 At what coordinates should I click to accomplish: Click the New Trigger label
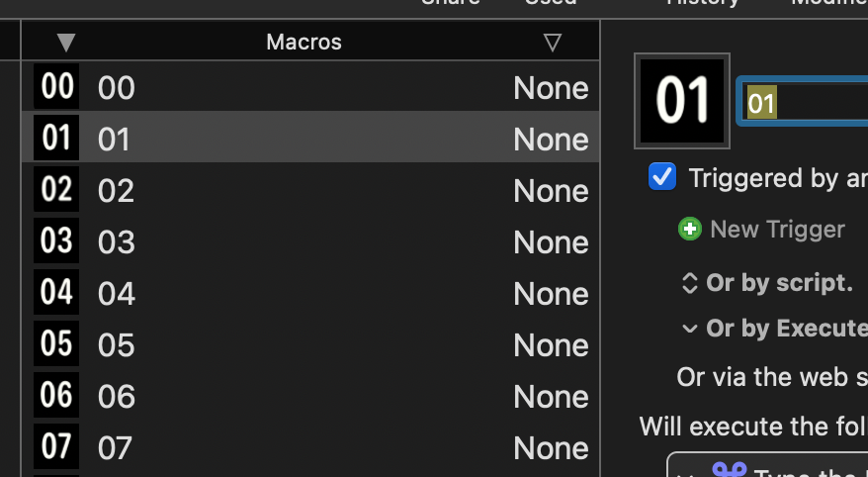point(777,230)
